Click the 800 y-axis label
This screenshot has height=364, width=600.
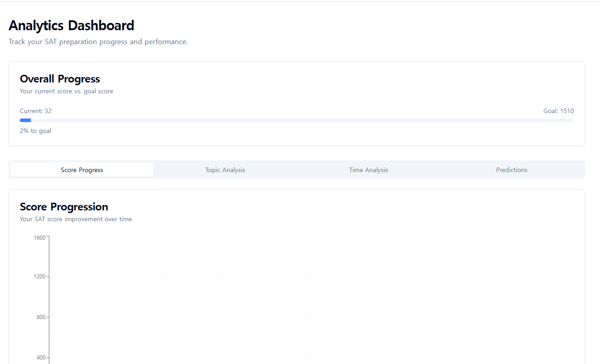40,317
